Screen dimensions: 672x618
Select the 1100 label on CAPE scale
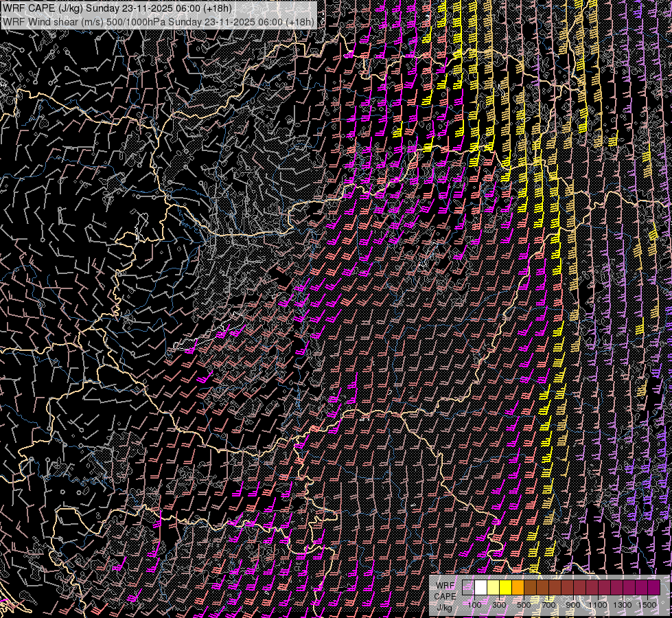click(598, 604)
